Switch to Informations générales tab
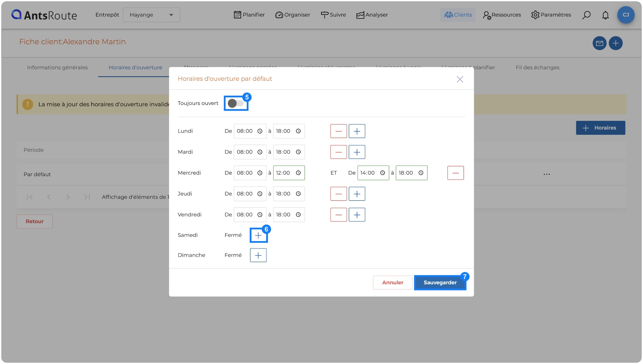The width and height of the screenshot is (643, 364). (57, 67)
